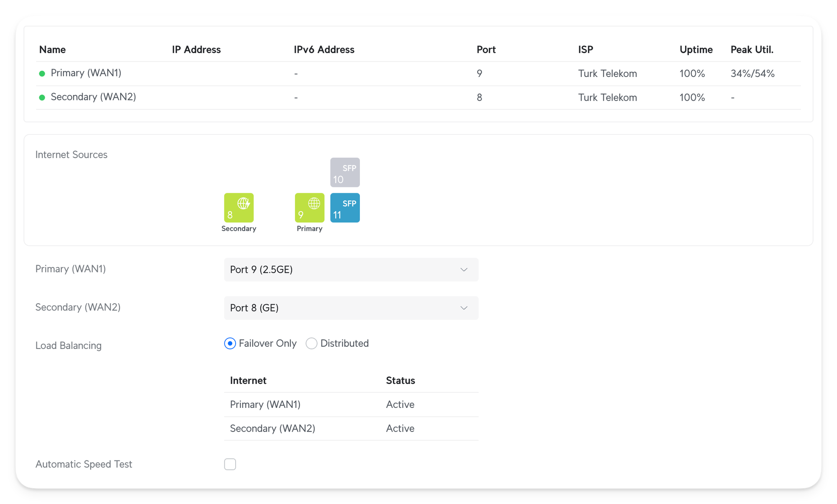The image size is (837, 504).
Task: Click Primary (WAN1) green status dot
Action: pos(42,74)
